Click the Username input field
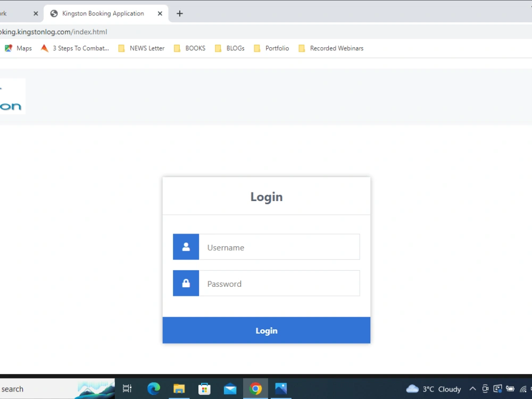Image resolution: width=532 pixels, height=399 pixels. pos(279,247)
